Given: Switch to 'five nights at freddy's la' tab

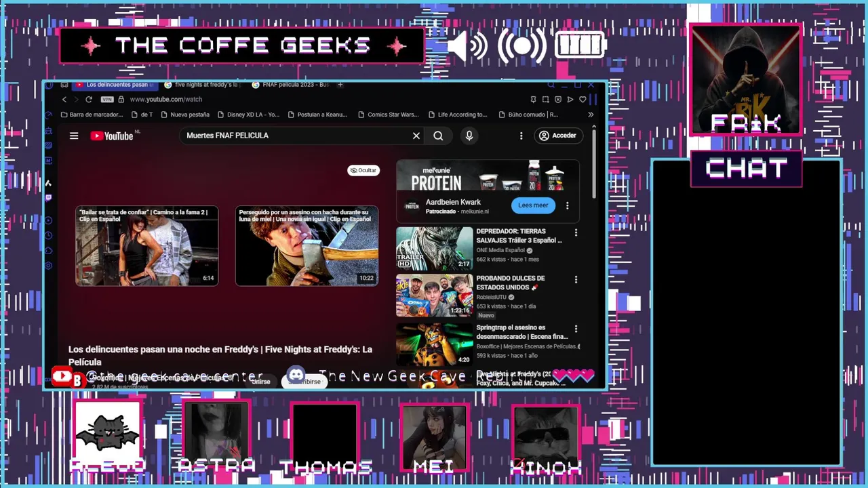Looking at the screenshot, I should (x=202, y=85).
